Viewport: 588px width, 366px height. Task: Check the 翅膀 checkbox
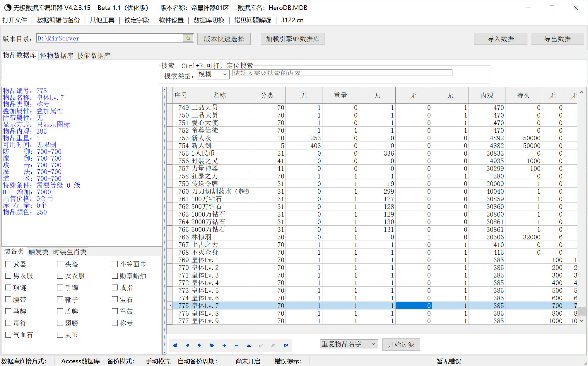coord(60,323)
